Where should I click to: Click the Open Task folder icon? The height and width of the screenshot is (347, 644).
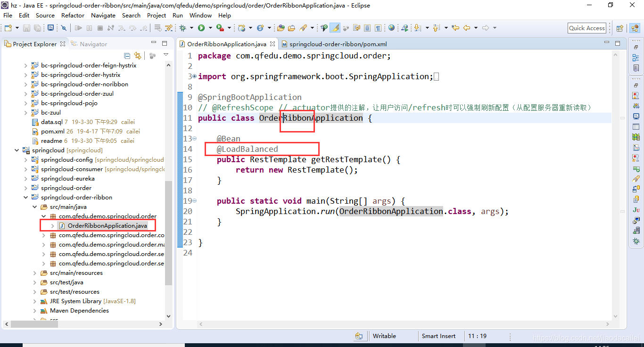(291, 28)
